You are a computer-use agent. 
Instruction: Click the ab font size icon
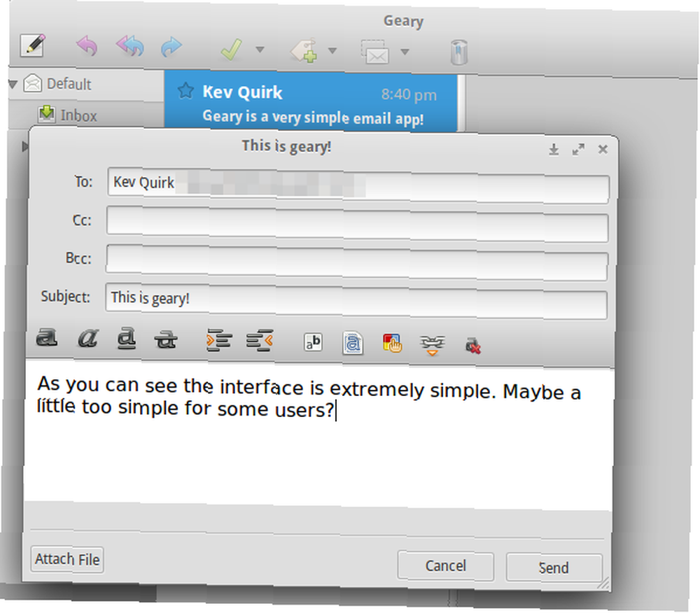click(313, 342)
